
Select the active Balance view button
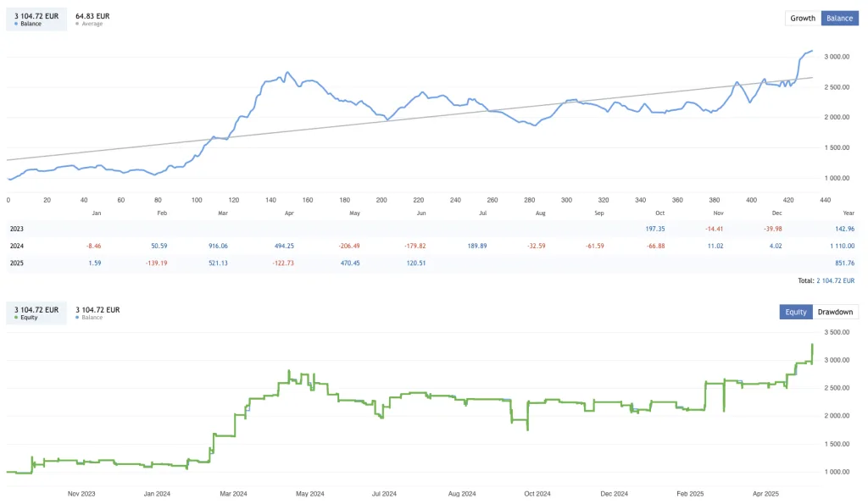pos(839,17)
